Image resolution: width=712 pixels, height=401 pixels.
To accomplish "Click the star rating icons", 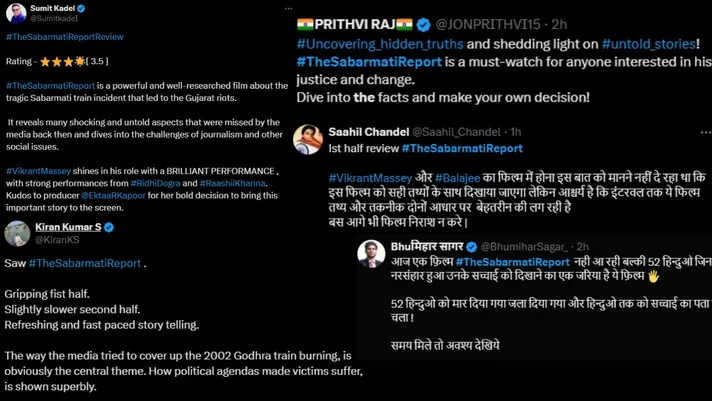I will pos(62,61).
